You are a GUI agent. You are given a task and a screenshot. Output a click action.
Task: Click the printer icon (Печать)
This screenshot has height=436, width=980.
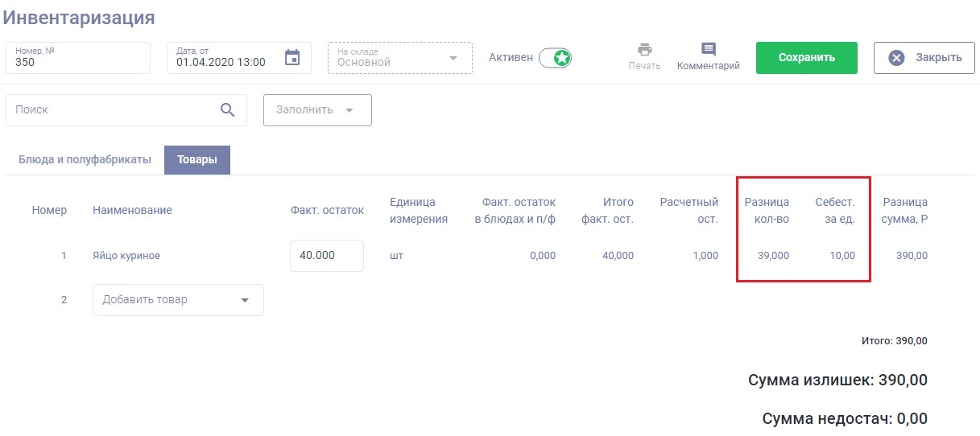pyautogui.click(x=644, y=49)
